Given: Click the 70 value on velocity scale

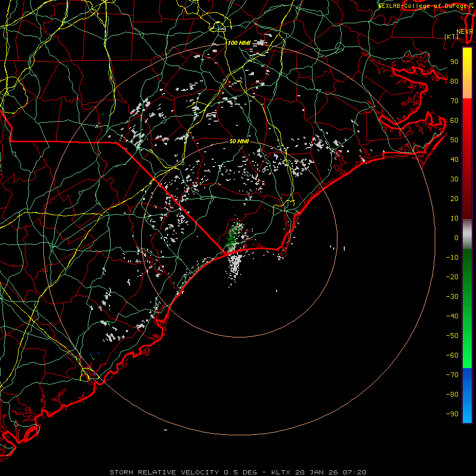Looking at the screenshot, I should 454,101.
